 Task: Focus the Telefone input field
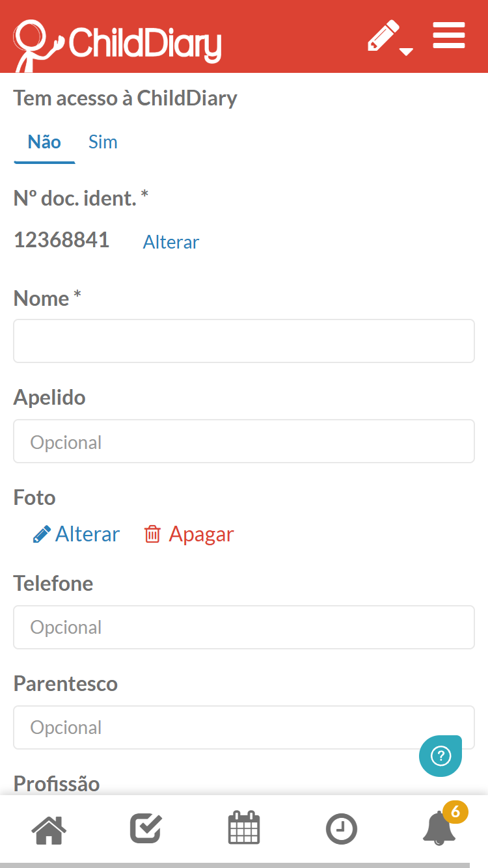244,627
